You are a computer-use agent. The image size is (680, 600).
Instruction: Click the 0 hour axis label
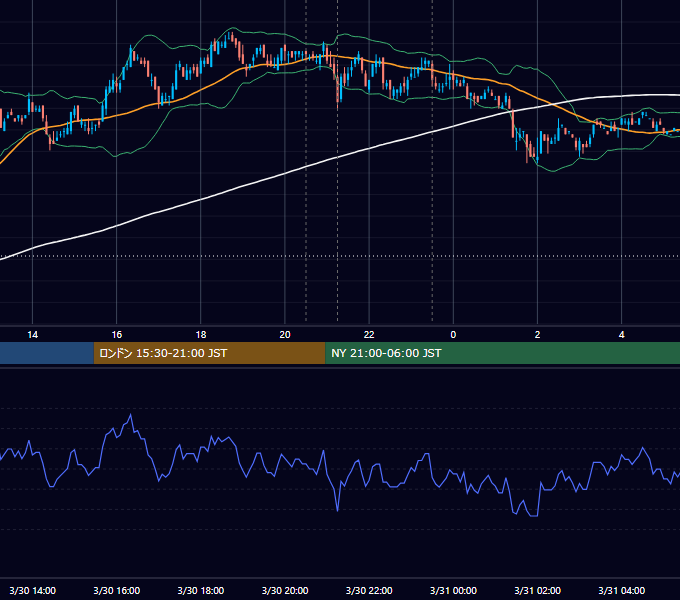click(453, 335)
